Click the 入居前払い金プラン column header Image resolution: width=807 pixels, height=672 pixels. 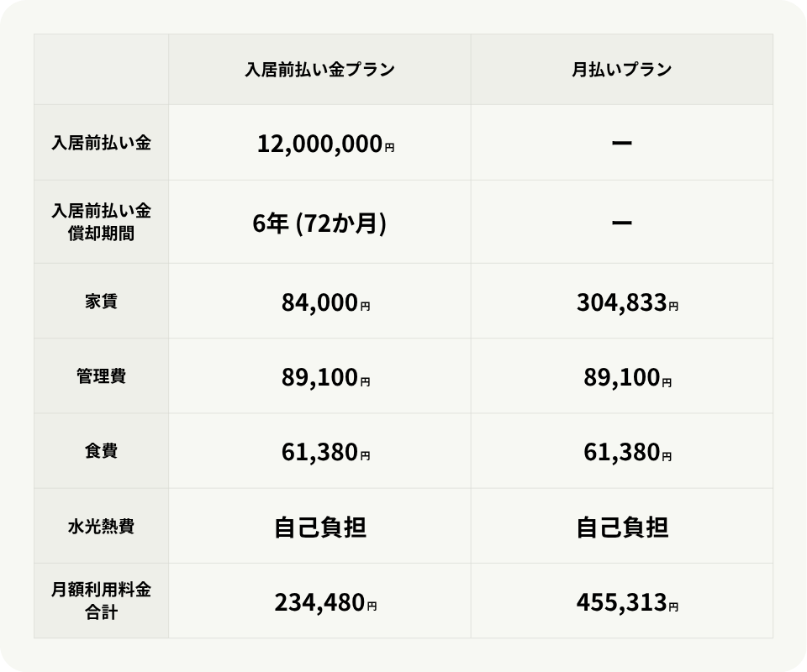click(x=319, y=70)
